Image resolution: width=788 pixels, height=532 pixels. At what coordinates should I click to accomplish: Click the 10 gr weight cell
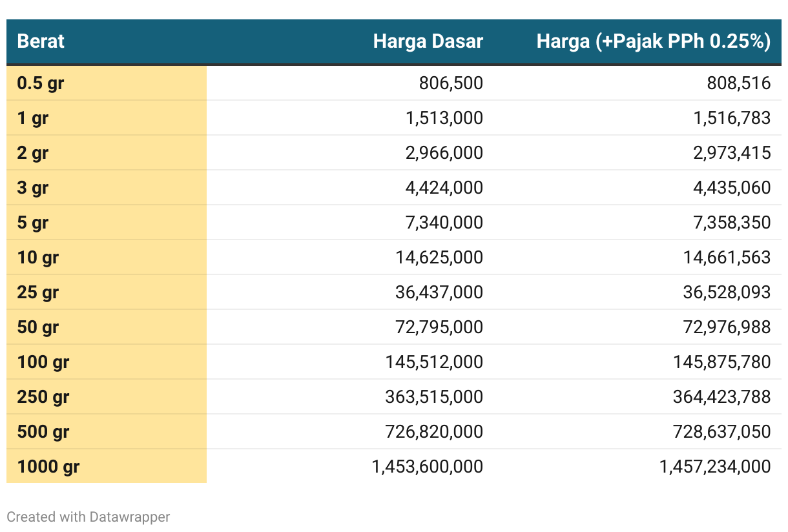(x=38, y=258)
